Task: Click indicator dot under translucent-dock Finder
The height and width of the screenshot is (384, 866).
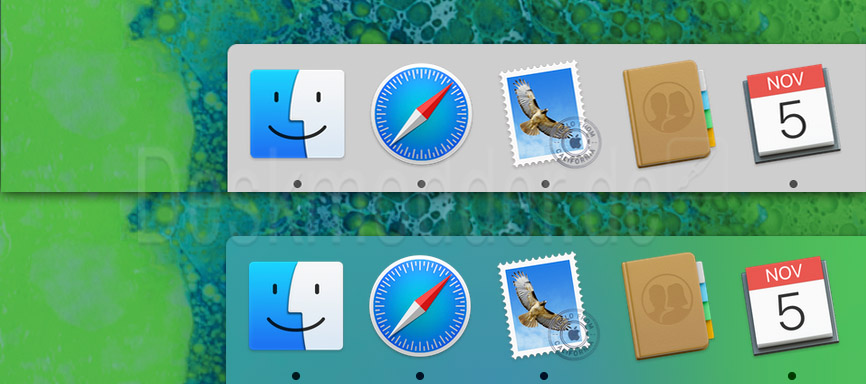Action: [x=296, y=376]
